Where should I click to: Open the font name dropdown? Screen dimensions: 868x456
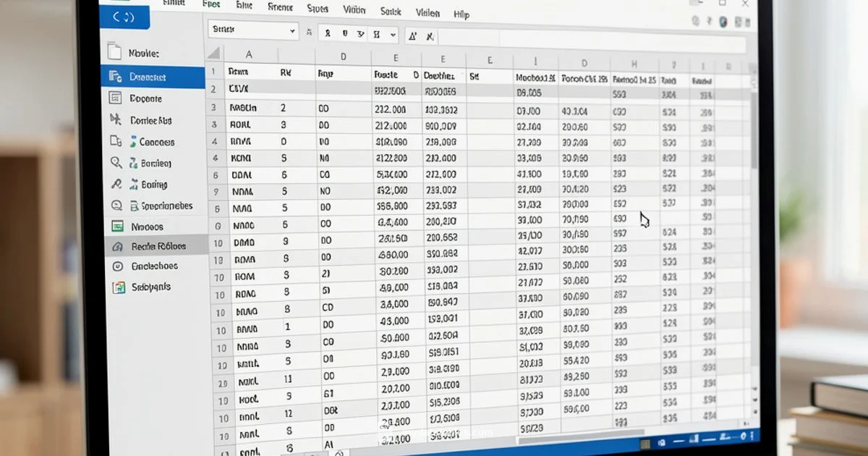(253, 30)
